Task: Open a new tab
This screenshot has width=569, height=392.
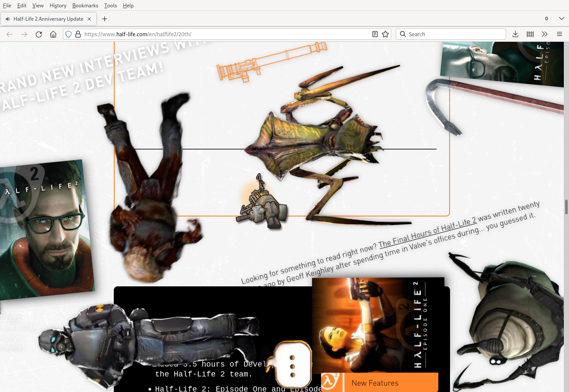Action: click(x=104, y=19)
